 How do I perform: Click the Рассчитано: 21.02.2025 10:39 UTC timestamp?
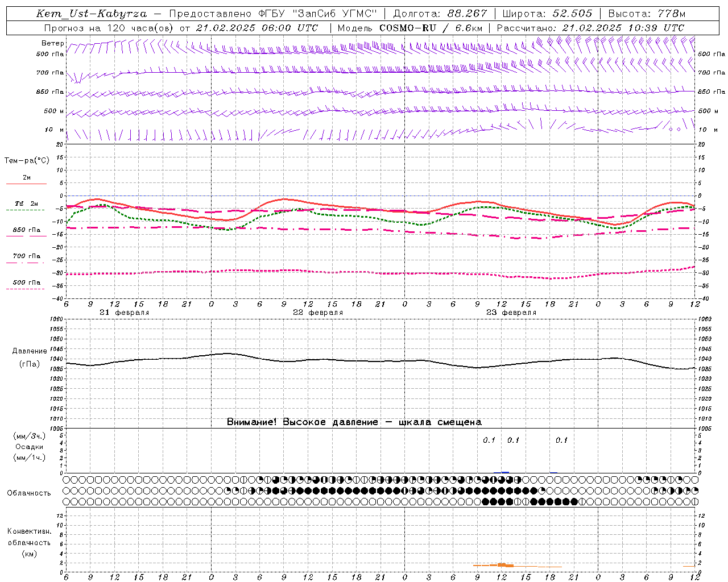tap(590, 28)
